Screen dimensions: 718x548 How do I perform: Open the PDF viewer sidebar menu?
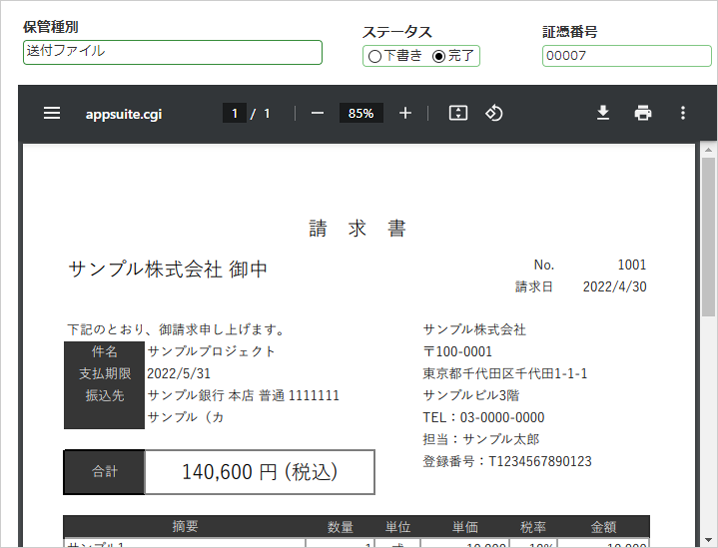pos(52,113)
